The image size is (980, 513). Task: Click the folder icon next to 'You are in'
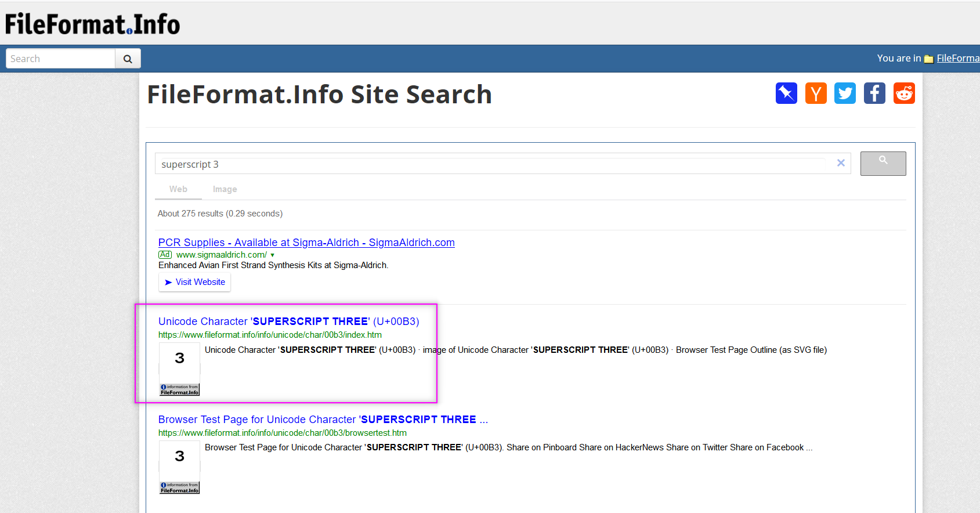(x=928, y=59)
